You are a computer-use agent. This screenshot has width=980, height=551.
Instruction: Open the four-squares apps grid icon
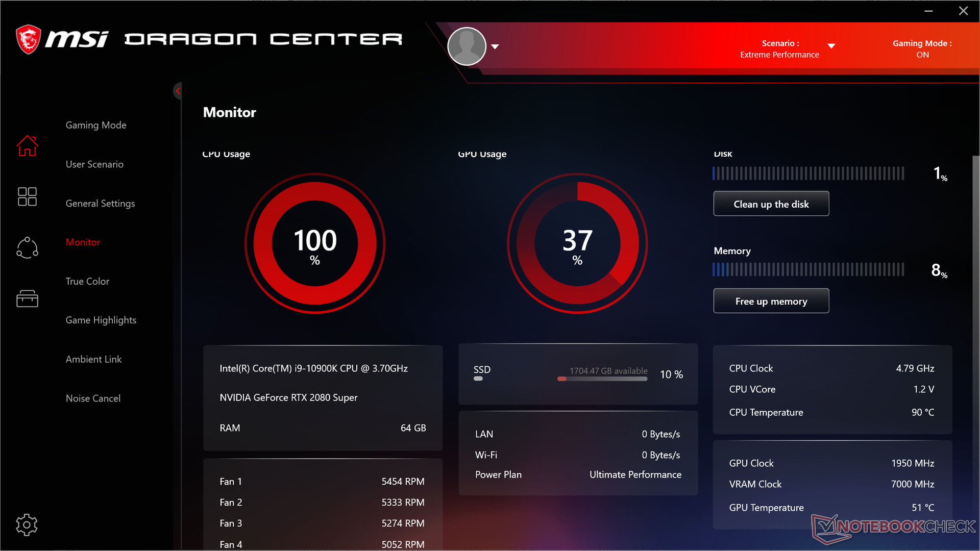pos(27,196)
